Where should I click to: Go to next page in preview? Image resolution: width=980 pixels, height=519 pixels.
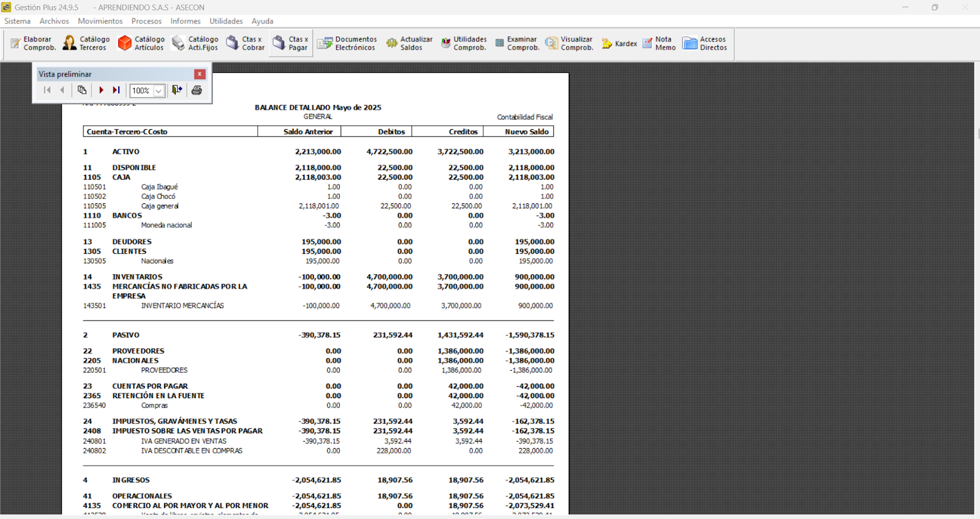(x=101, y=91)
